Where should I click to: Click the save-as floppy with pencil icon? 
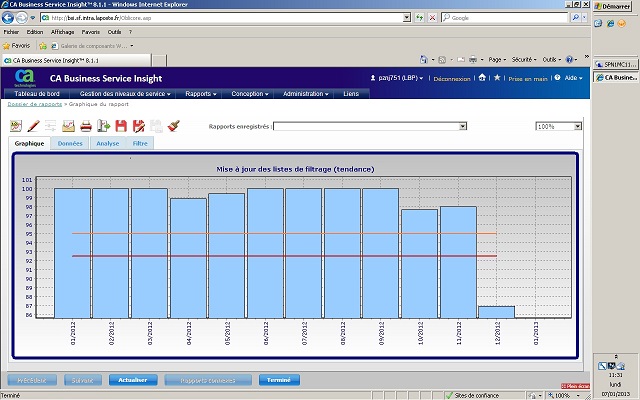[139, 126]
